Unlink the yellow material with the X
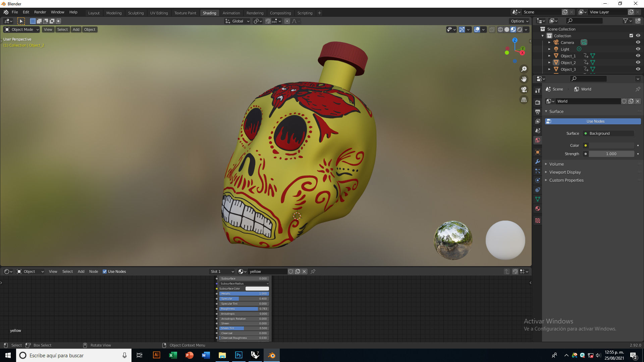Screen dimensions: 644x362 point(304,271)
